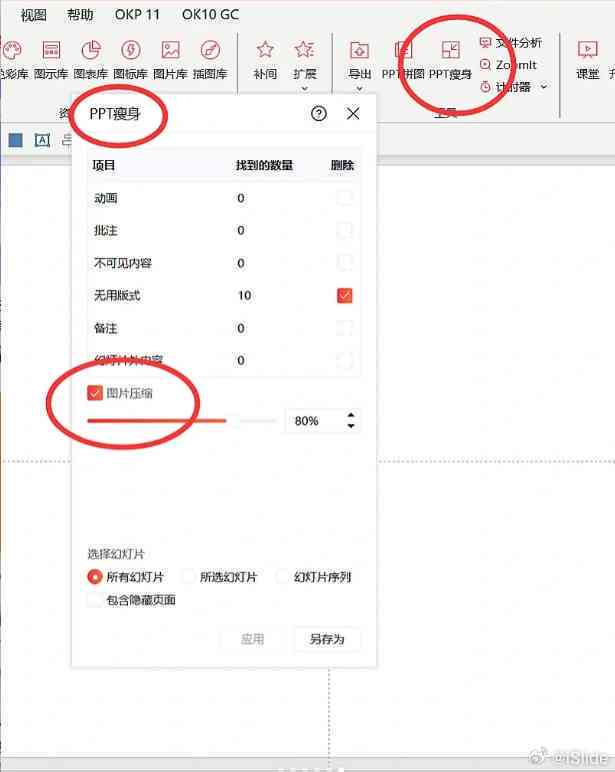
Task: Check delete box for 批注 row
Action: coord(345,230)
